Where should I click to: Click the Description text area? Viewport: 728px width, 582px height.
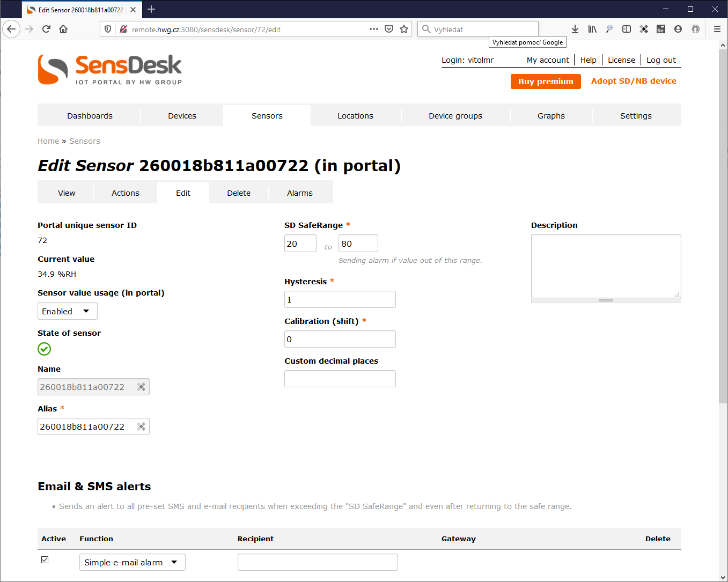606,266
